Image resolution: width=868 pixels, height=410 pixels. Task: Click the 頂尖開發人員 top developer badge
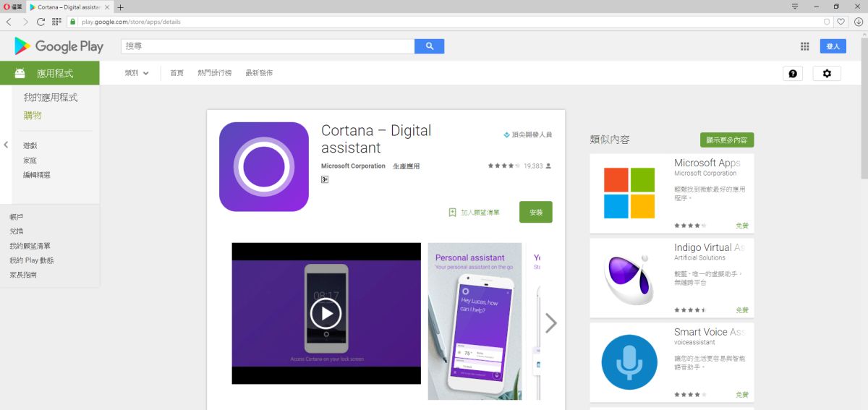528,134
